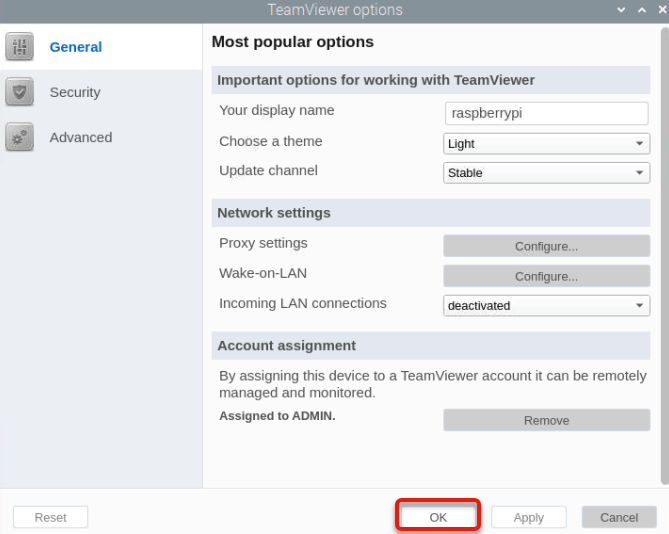Viewport: 669px width, 534px height.
Task: Click the Apply button
Action: 529,517
